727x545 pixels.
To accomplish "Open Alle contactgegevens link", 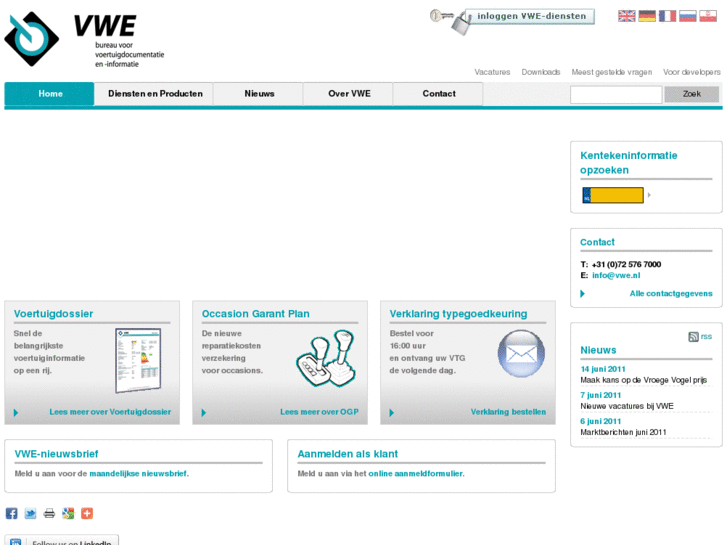I will (671, 294).
